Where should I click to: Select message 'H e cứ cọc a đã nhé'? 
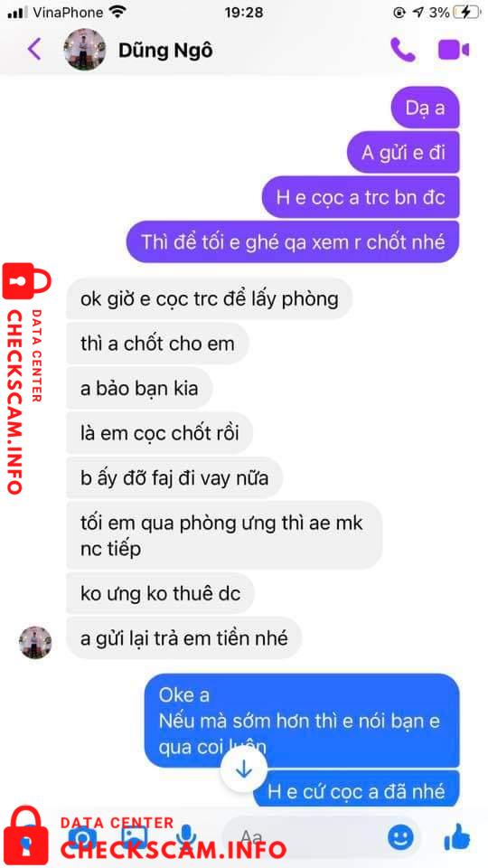click(x=356, y=790)
